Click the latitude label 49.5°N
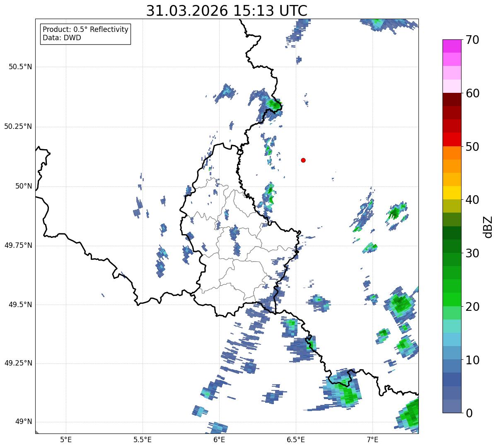498x448 pixels. click(x=20, y=305)
